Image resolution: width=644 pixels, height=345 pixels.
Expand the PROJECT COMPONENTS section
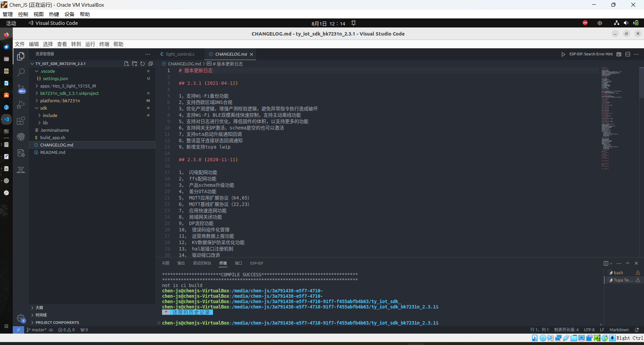pyautogui.click(x=57, y=323)
